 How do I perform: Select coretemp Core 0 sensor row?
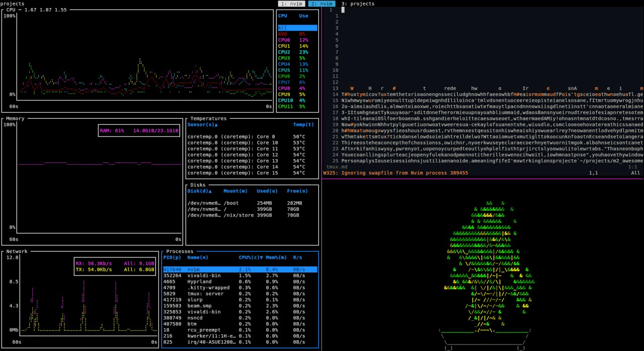pyautogui.click(x=252, y=136)
